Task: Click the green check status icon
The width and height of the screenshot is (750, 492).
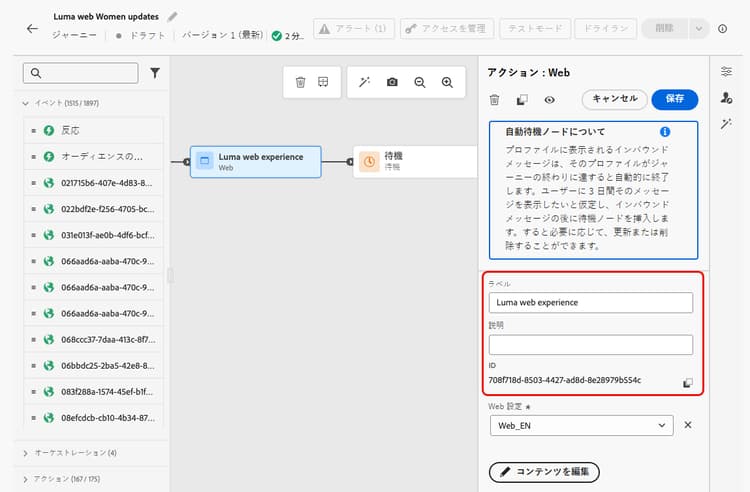Action: coord(276,36)
